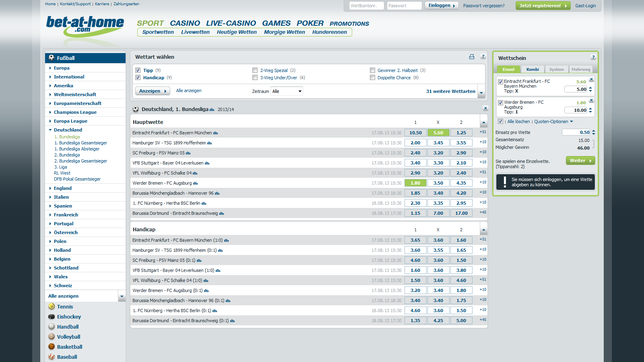
Task: Open statistics icon for Werder Bremen - FC Augsburg
Action: (x=196, y=183)
